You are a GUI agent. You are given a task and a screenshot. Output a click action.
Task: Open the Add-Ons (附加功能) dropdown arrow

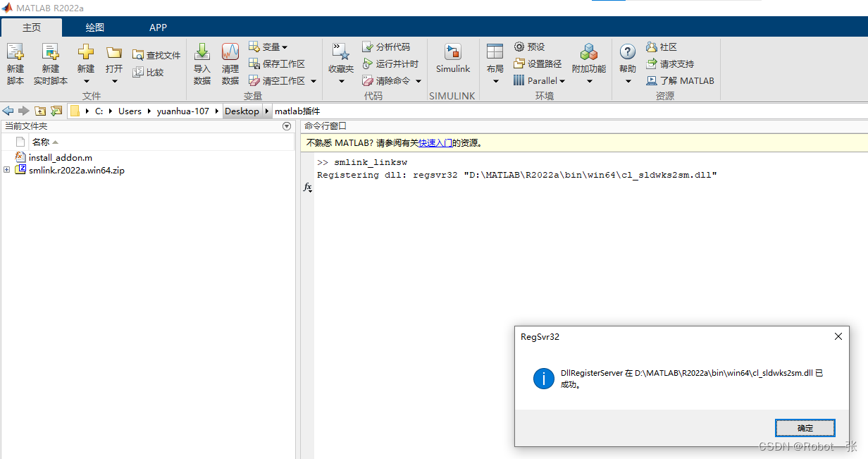coord(589,82)
